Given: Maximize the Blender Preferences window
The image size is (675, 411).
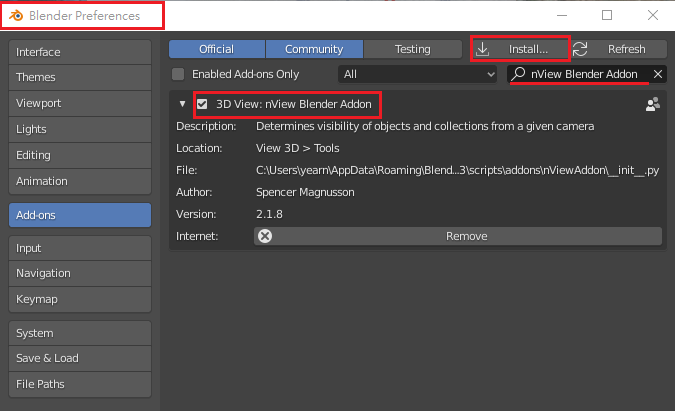Looking at the screenshot, I should [607, 15].
